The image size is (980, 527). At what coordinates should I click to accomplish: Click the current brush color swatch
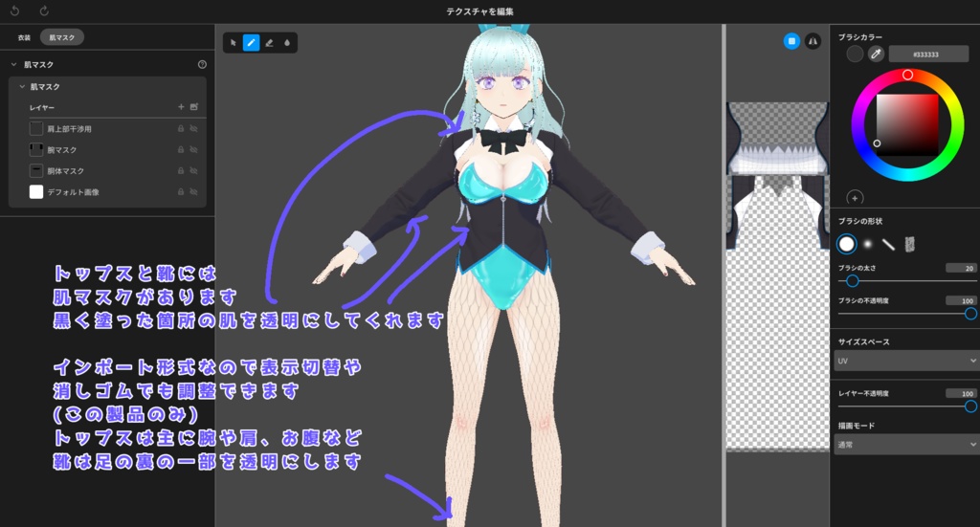click(855, 54)
